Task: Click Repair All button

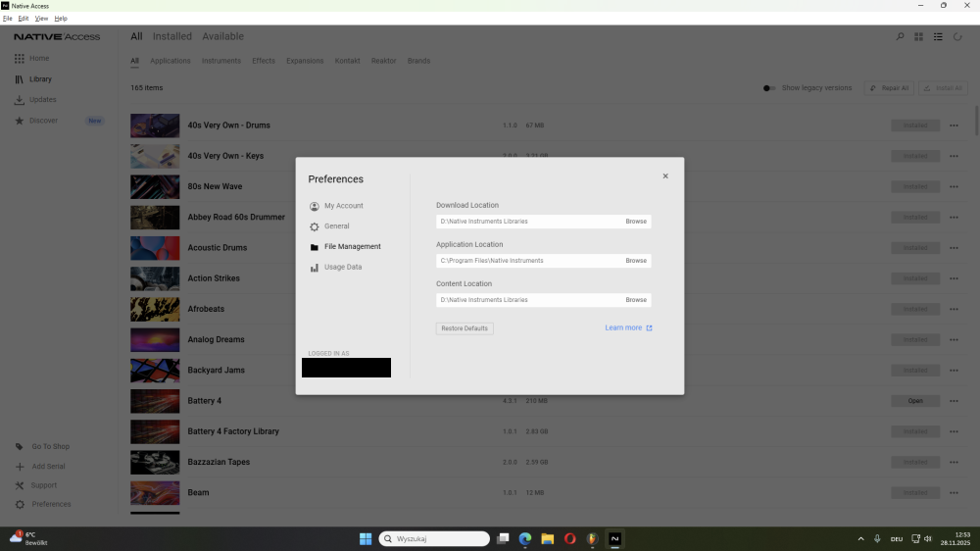Action: [x=889, y=88]
